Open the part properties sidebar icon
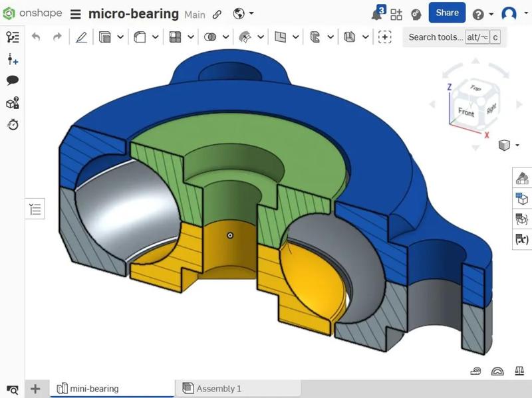Viewport: 532px width, 398px height. pos(13,103)
